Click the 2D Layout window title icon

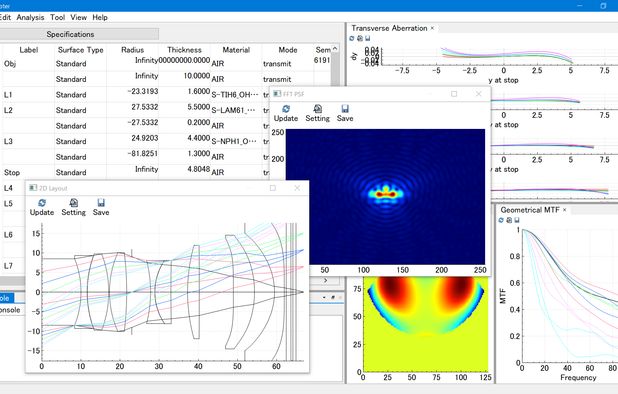tap(33, 188)
